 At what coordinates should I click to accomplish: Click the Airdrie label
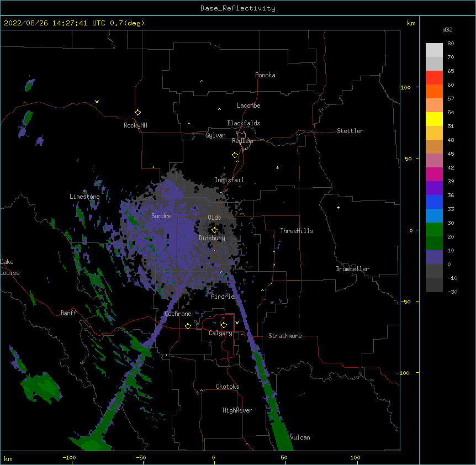click(x=223, y=297)
